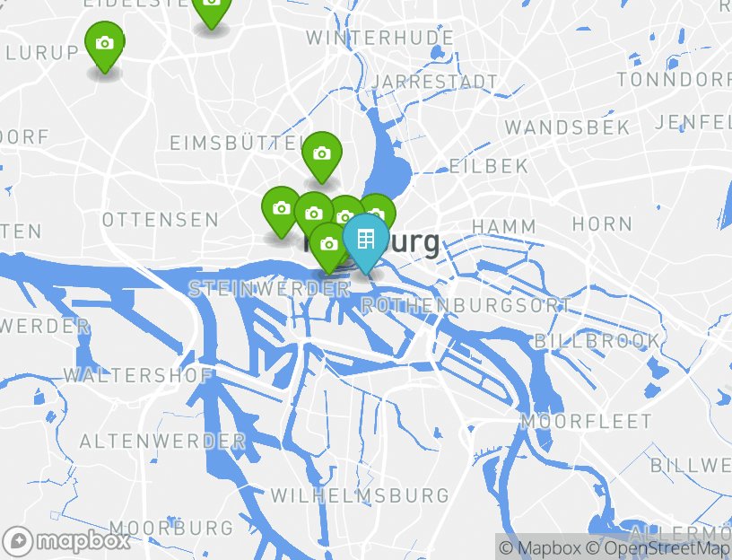732x560 pixels.
Task: Open the Mapbox logo link
Action: (65, 541)
